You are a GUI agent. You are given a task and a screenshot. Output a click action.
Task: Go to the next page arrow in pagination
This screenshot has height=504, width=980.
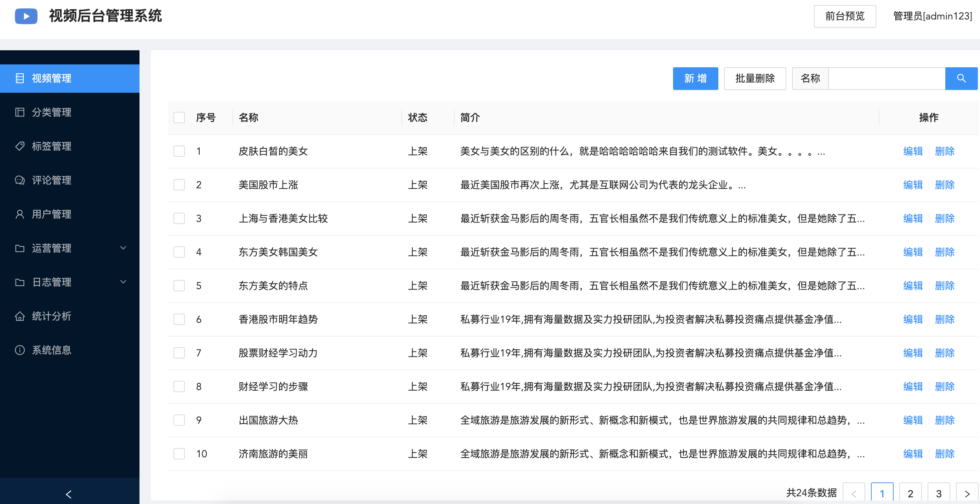[x=967, y=493]
